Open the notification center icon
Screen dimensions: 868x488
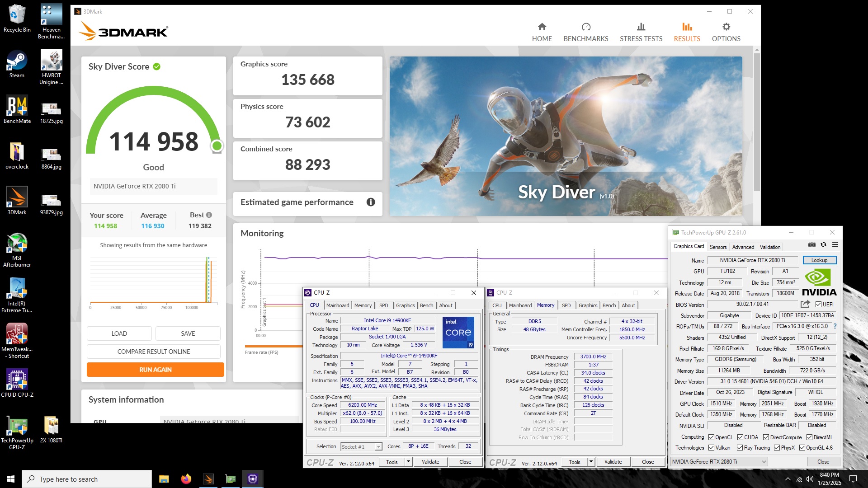pyautogui.click(x=853, y=479)
